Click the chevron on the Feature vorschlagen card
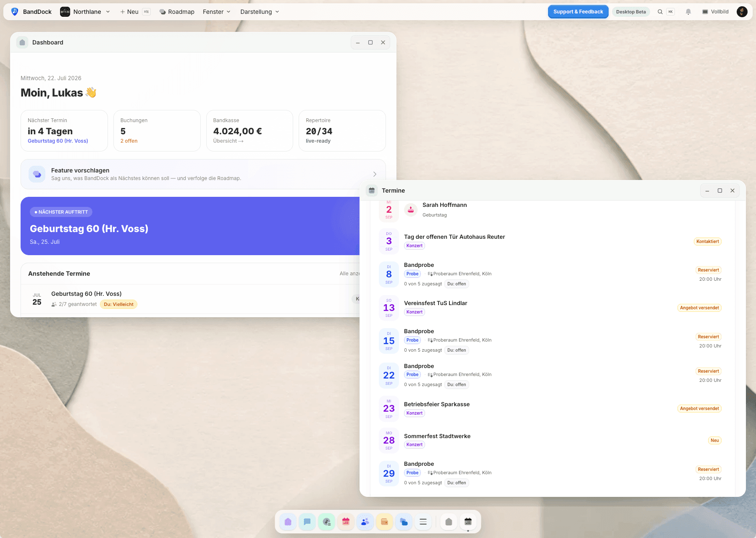The width and height of the screenshot is (756, 538). (x=375, y=174)
